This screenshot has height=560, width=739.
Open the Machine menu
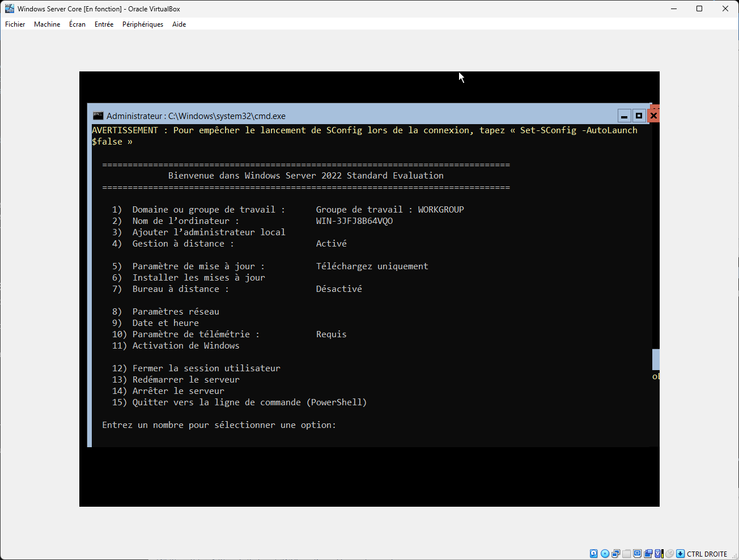(x=47, y=24)
